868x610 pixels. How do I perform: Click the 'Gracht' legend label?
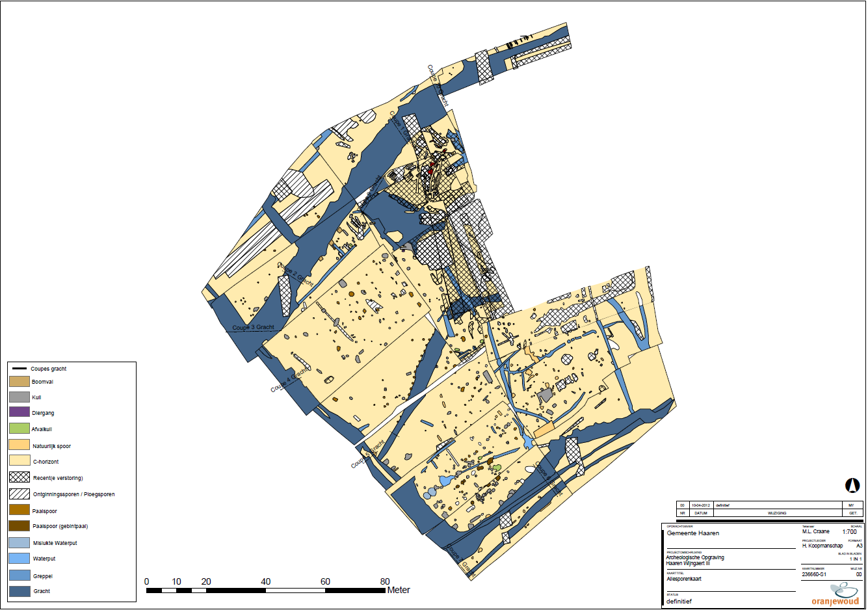42,591
